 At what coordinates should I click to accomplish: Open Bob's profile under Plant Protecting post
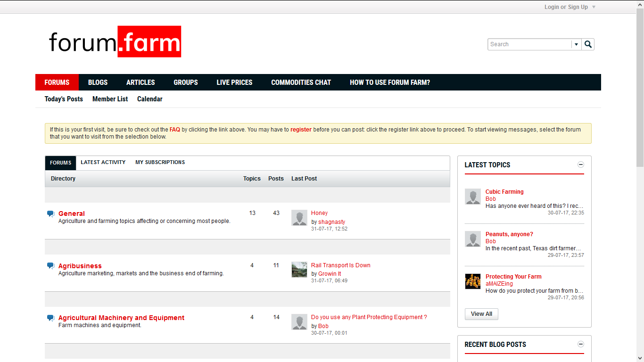coord(323,326)
